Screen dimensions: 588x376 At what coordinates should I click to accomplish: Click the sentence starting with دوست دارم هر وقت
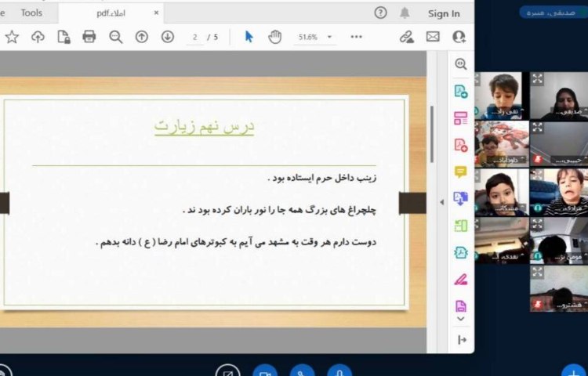236,242
